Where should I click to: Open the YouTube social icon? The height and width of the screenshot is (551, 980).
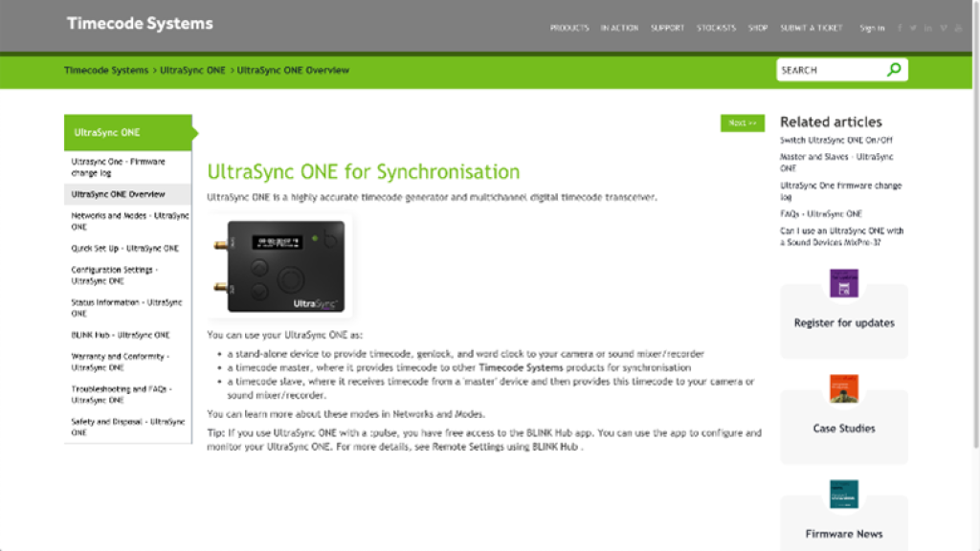coord(959,28)
